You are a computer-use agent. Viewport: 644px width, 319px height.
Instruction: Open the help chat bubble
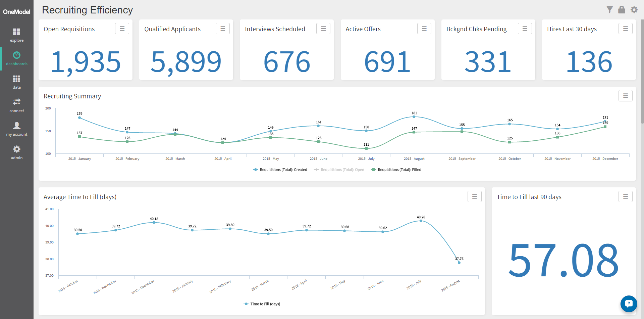click(629, 304)
